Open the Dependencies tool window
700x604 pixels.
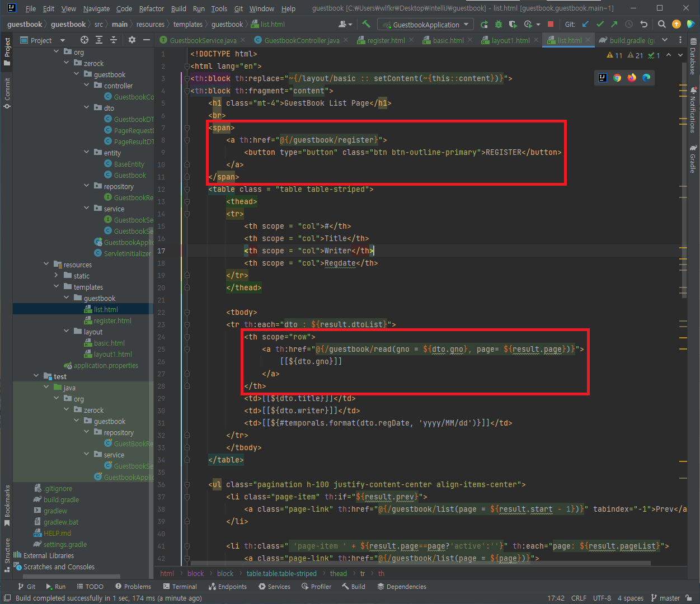pos(402,587)
